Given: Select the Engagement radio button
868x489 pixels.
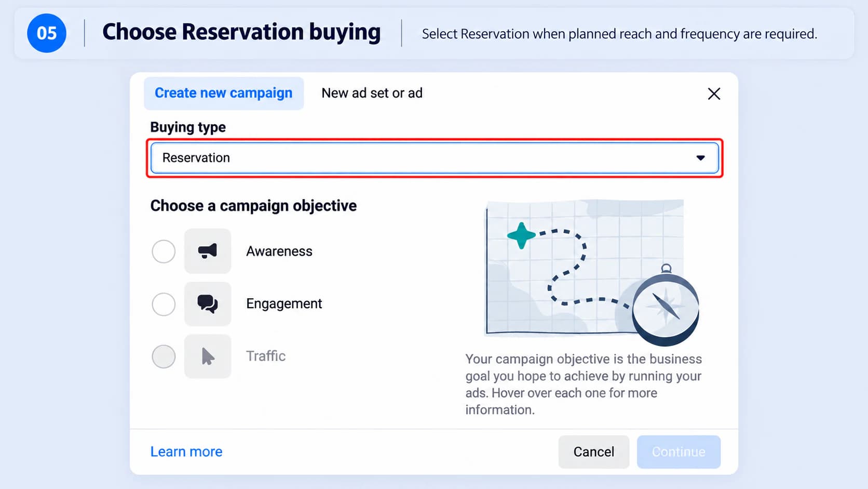Looking at the screenshot, I should [164, 304].
